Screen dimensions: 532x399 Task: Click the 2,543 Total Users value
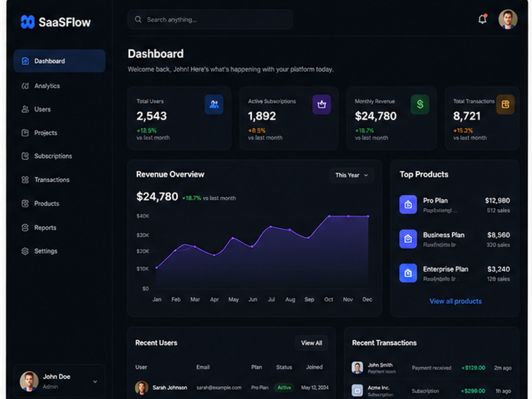click(x=152, y=117)
